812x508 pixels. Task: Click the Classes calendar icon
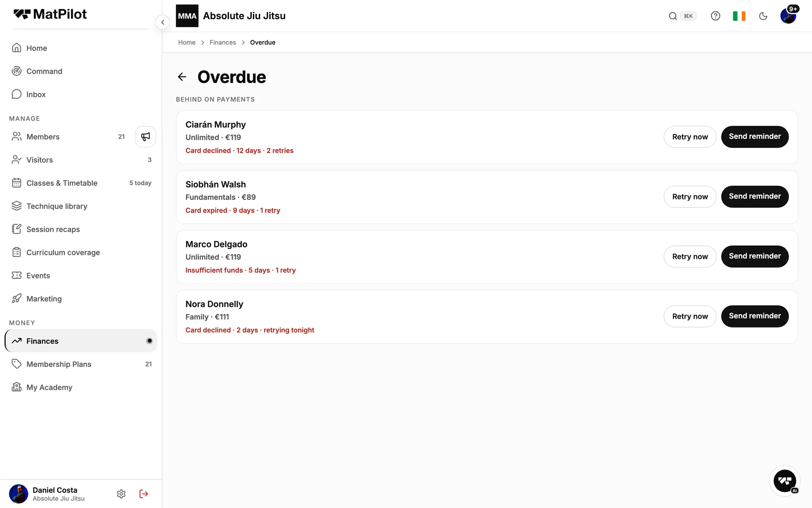pyautogui.click(x=17, y=183)
